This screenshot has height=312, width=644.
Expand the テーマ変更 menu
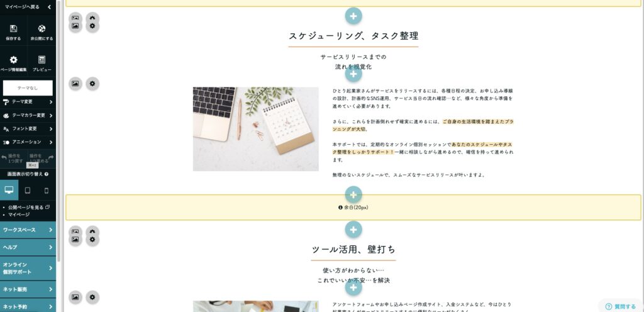28,102
